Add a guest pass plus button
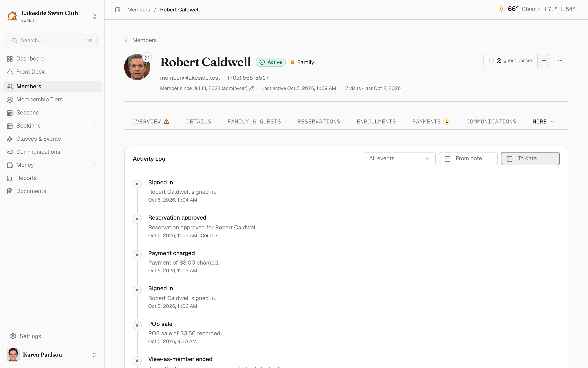The width and height of the screenshot is (588, 368). [x=544, y=61]
